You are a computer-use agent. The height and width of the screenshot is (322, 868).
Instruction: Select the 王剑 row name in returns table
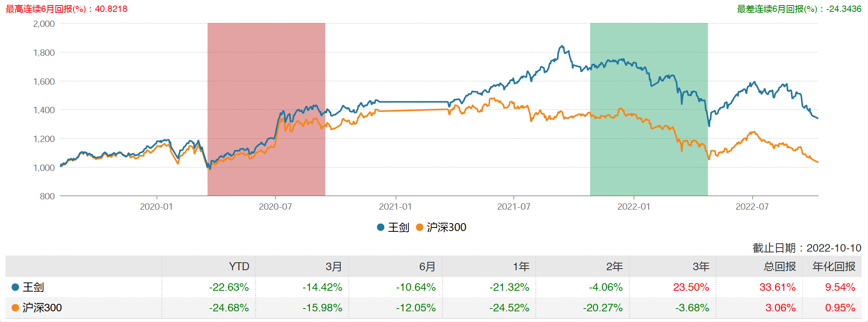pyautogui.click(x=33, y=287)
